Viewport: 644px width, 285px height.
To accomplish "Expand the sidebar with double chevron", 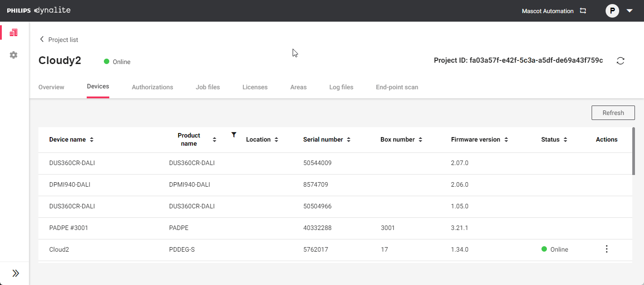I will [15, 273].
